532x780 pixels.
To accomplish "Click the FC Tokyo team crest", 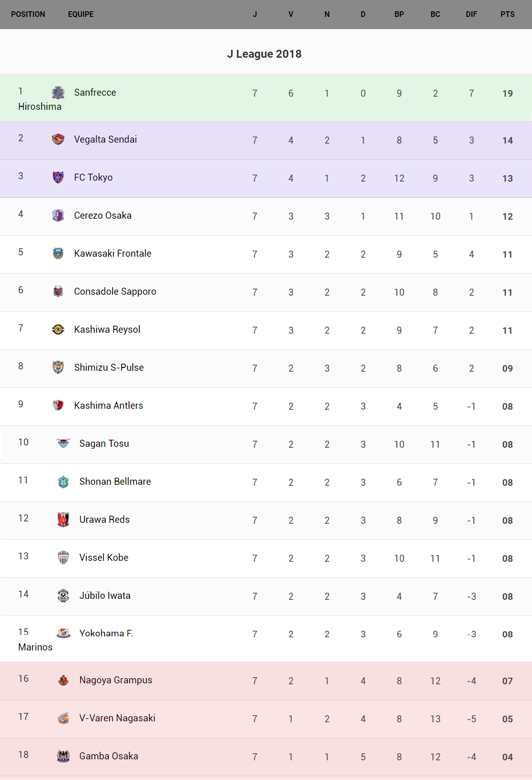I will point(58,177).
